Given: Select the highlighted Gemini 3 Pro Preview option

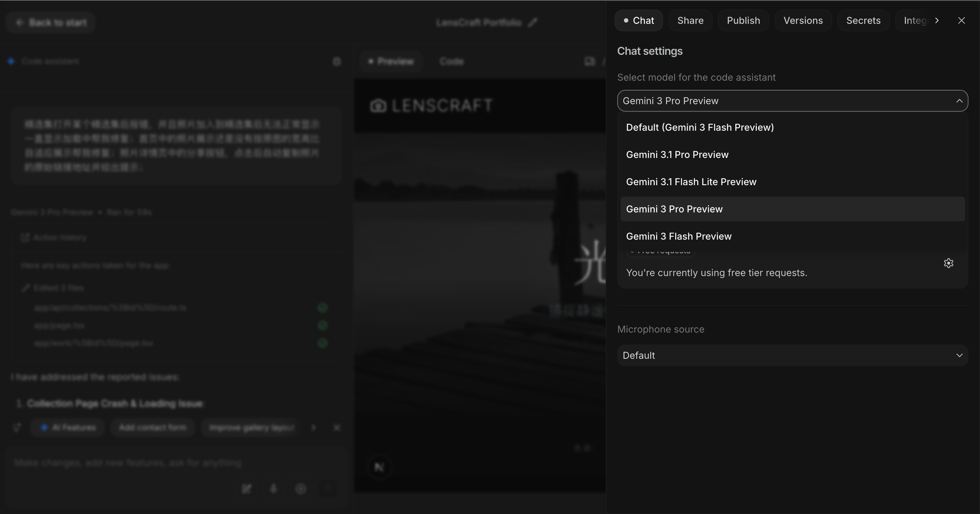Looking at the screenshot, I should pos(674,209).
